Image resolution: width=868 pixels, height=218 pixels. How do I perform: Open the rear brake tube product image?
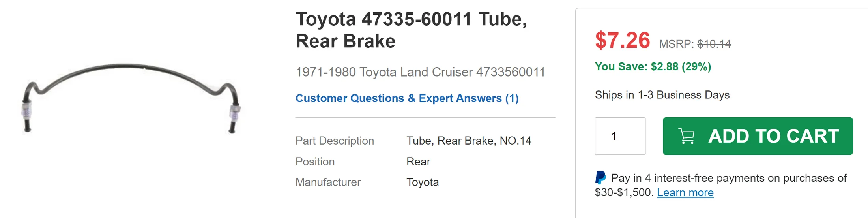(130, 98)
